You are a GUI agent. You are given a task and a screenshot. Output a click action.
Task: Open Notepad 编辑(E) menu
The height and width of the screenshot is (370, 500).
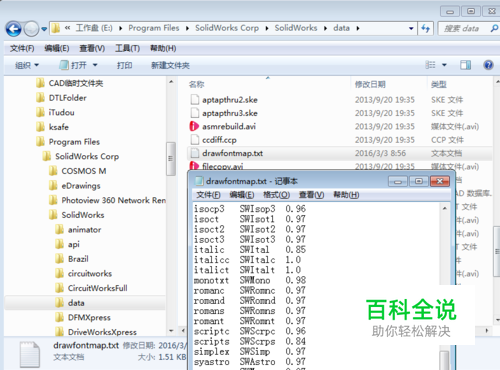[242, 195]
